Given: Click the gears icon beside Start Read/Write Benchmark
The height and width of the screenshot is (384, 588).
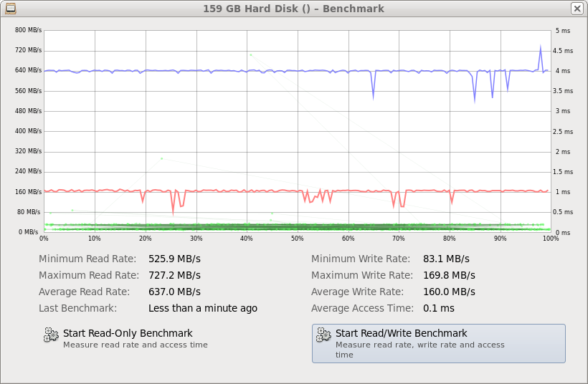Looking at the screenshot, I should coord(324,335).
